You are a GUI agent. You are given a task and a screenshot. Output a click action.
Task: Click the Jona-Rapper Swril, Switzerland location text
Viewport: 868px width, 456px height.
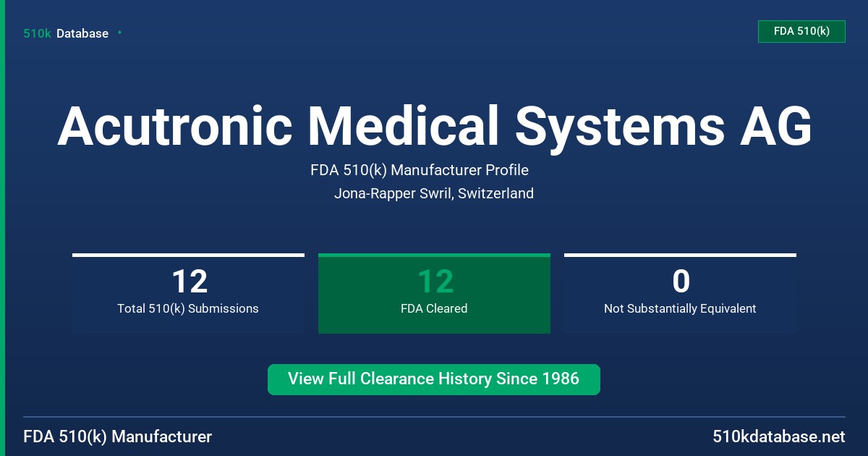tap(434, 193)
